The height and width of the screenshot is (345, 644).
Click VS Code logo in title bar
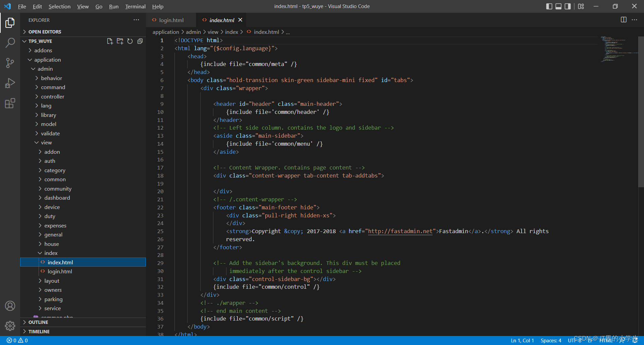(x=7, y=6)
